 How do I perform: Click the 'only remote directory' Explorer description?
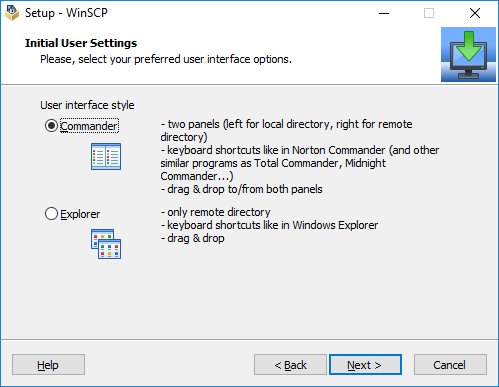pos(216,212)
